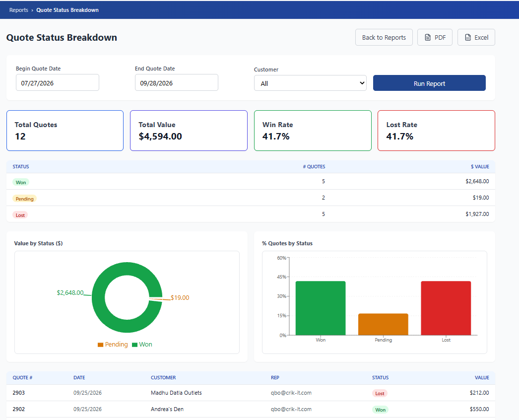Click the green Won bar in chart

(321, 308)
